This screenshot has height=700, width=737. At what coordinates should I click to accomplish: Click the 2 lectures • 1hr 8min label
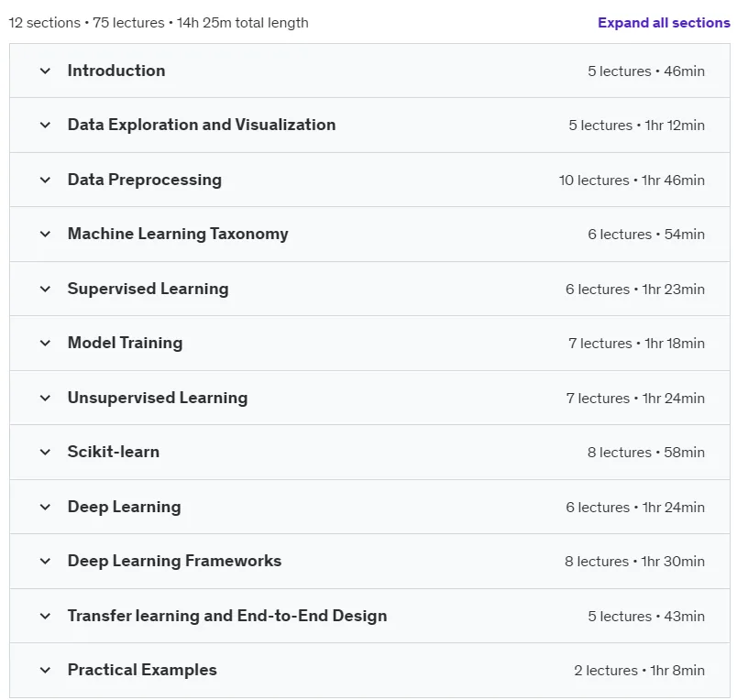[x=639, y=670]
